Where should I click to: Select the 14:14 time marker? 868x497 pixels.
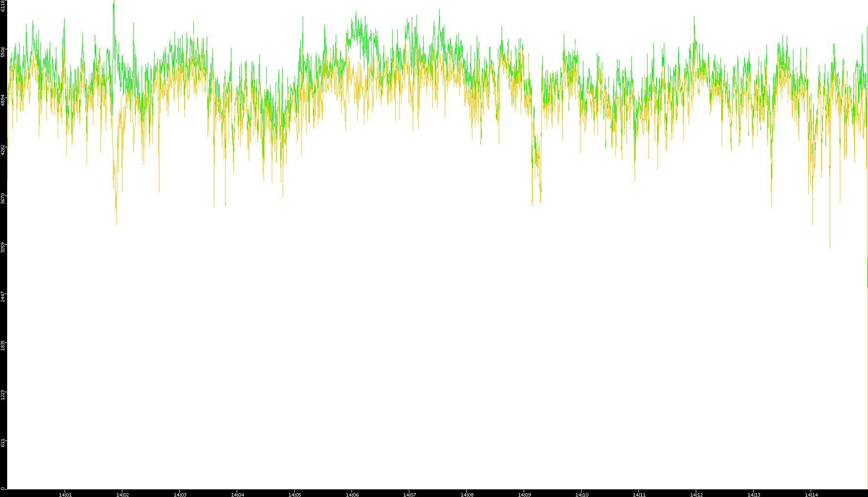[x=811, y=495]
